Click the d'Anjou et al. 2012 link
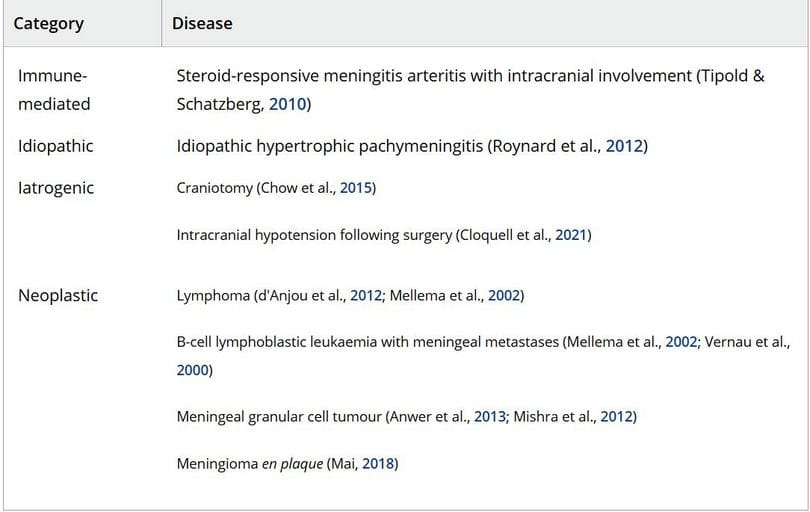810x512 pixels. coord(366,296)
